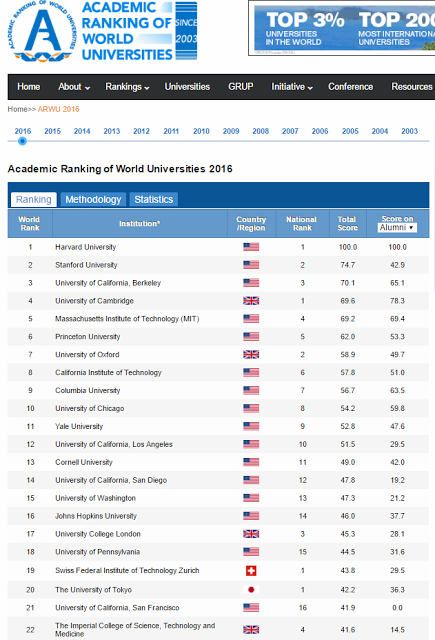Switch to the Methodology tab

[x=93, y=199]
